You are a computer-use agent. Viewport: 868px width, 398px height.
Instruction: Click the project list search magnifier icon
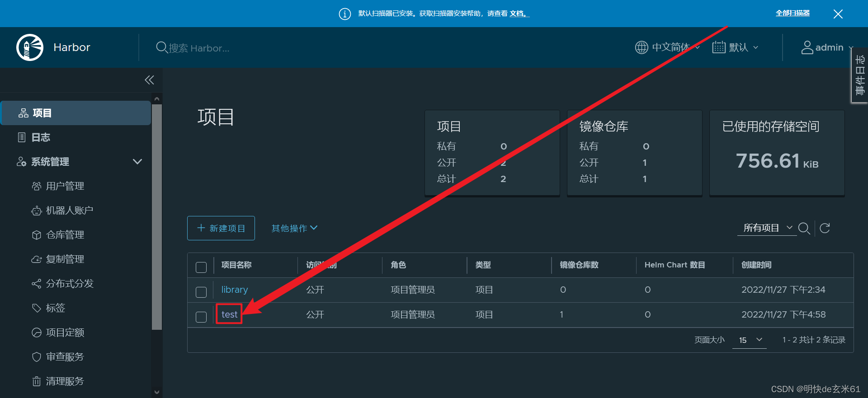[804, 228]
